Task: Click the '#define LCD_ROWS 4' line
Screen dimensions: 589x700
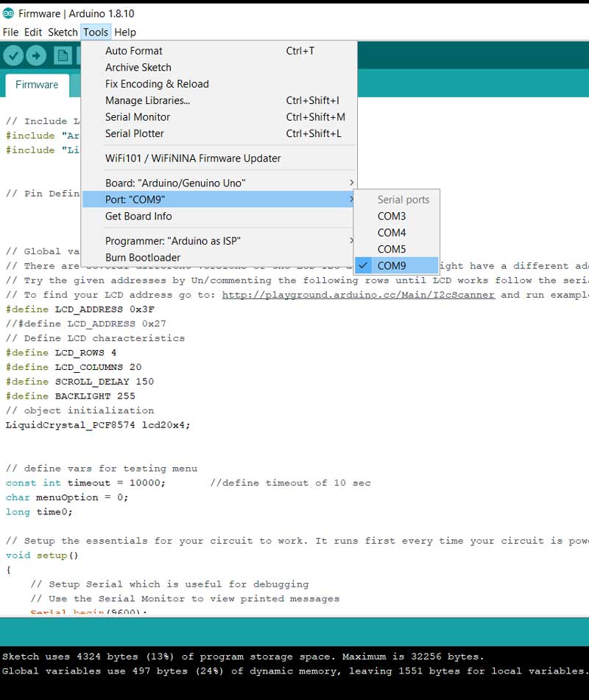Action: 61,353
